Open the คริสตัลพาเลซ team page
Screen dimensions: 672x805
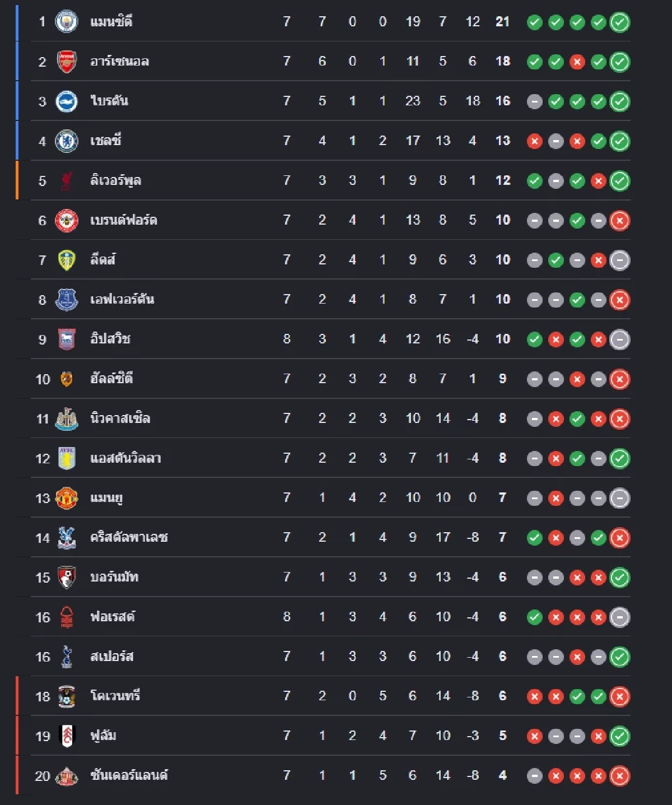tap(129, 537)
